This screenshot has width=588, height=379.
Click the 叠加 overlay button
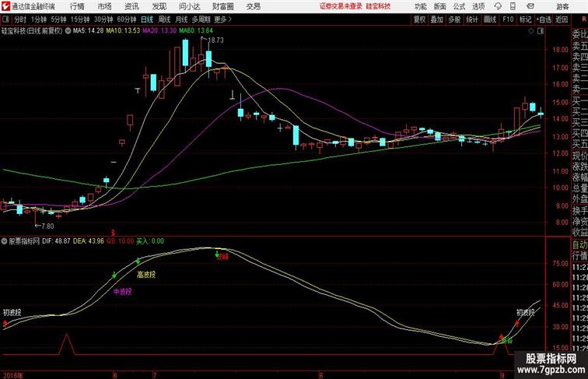coord(437,19)
